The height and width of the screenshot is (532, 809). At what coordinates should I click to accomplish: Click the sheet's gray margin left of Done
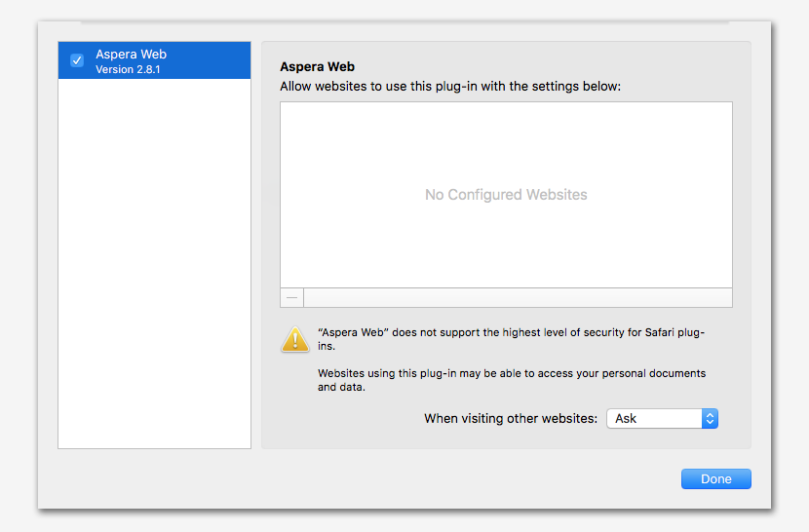[x=362, y=478]
